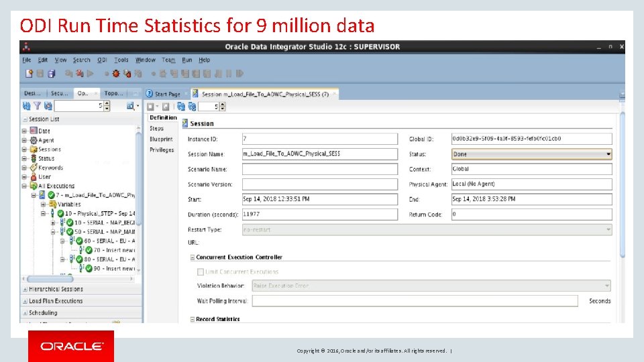Click the Keywords tag icon
Image resolution: width=644 pixels, height=362 pixels.
[34, 168]
